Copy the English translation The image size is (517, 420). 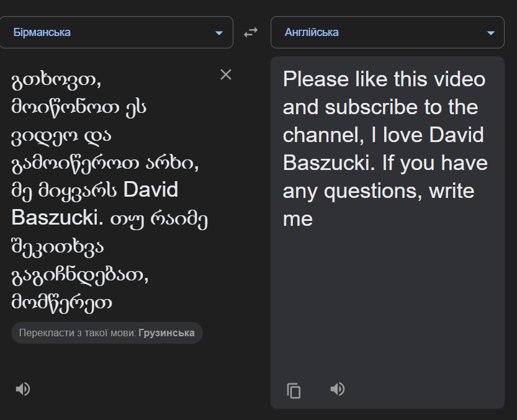[x=294, y=390]
